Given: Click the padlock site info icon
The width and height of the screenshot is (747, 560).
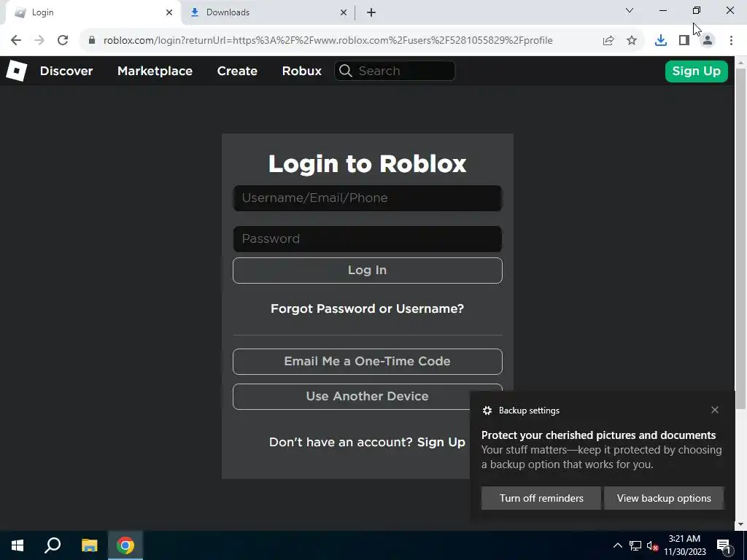Looking at the screenshot, I should tap(92, 41).
